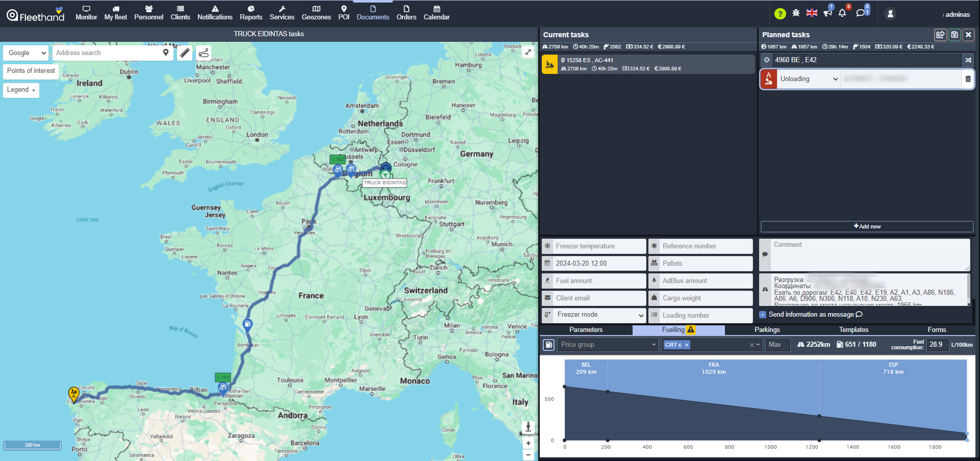The height and width of the screenshot is (461, 980).
Task: Open the calendar icon on date field
Action: coord(548,263)
